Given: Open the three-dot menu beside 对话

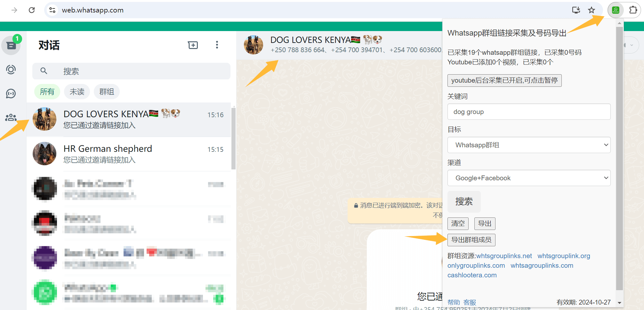Looking at the screenshot, I should [x=217, y=45].
